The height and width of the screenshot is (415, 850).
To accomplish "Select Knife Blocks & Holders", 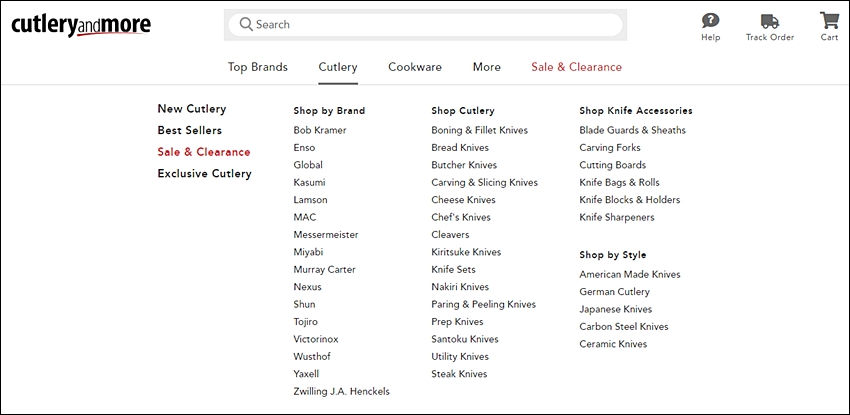I will pos(629,200).
